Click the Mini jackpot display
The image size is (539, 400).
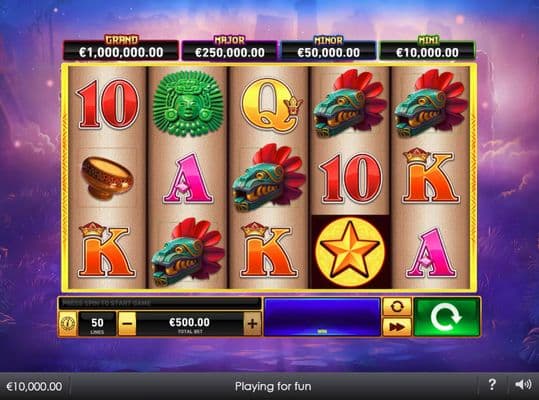pos(427,49)
